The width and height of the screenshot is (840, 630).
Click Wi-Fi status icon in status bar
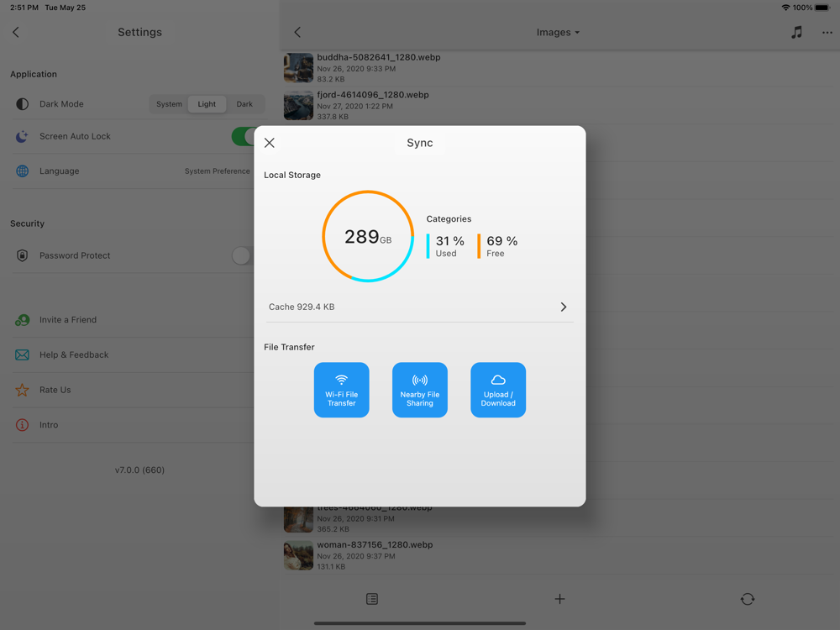tap(785, 8)
